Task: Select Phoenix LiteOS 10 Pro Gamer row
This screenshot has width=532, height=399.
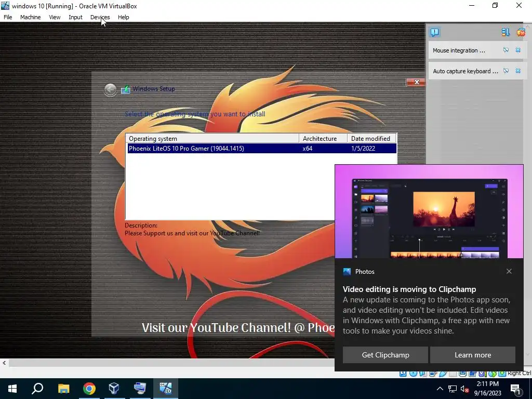Action: pyautogui.click(x=262, y=148)
